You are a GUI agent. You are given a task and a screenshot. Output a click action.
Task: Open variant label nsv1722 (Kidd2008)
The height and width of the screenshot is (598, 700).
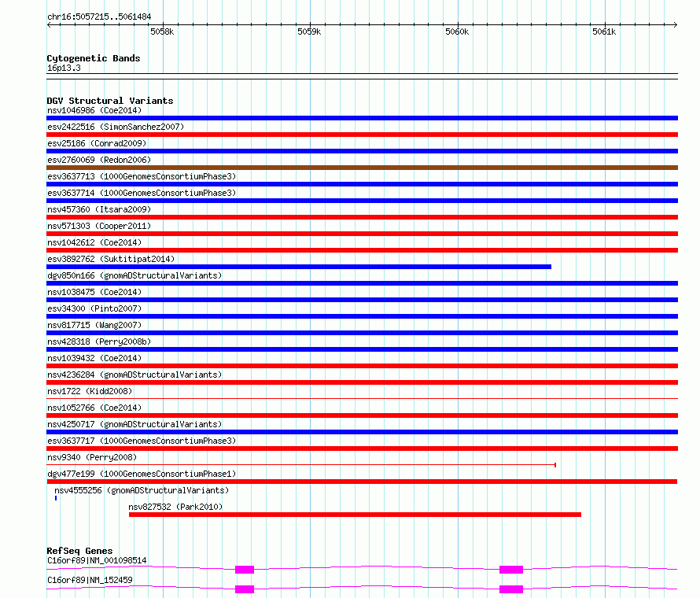coord(90,391)
